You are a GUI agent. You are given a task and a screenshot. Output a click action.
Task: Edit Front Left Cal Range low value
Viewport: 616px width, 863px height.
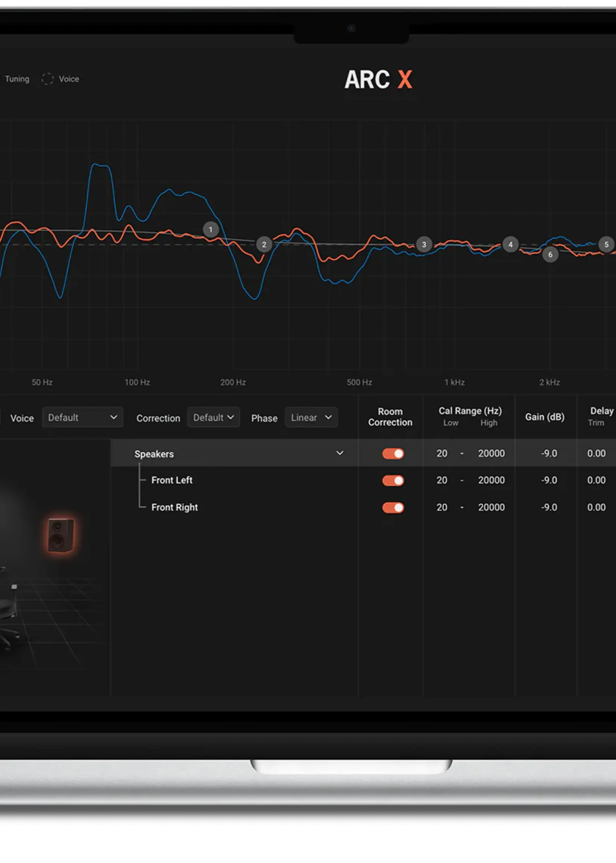(x=442, y=480)
